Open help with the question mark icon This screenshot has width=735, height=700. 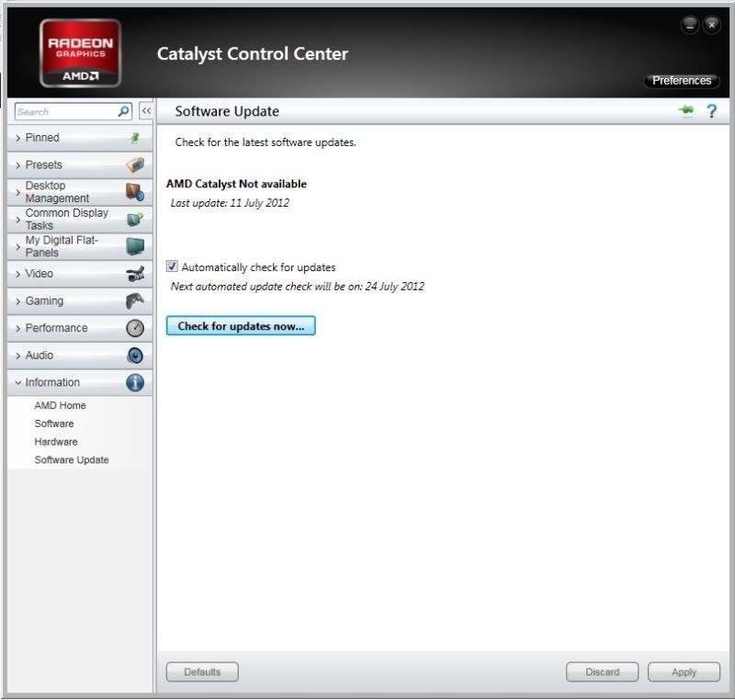point(711,111)
